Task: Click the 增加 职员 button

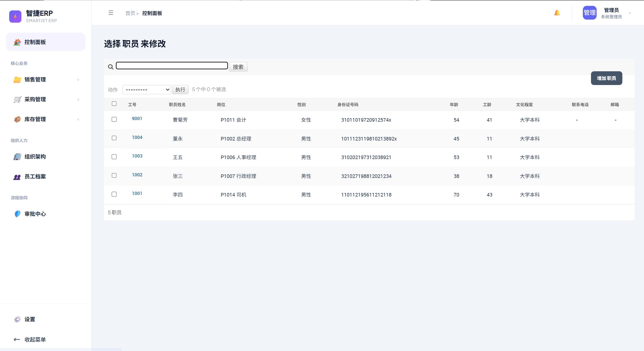Action: point(607,78)
